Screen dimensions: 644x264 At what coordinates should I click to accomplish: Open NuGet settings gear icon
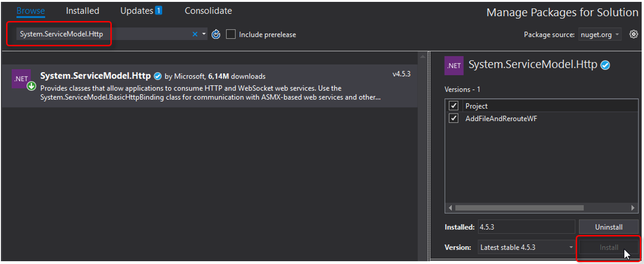(x=634, y=34)
